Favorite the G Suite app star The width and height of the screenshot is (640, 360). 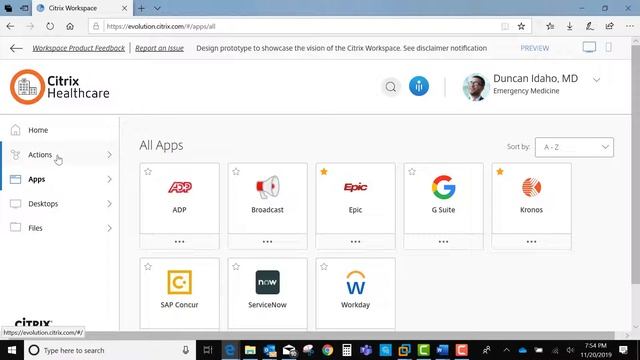point(412,172)
